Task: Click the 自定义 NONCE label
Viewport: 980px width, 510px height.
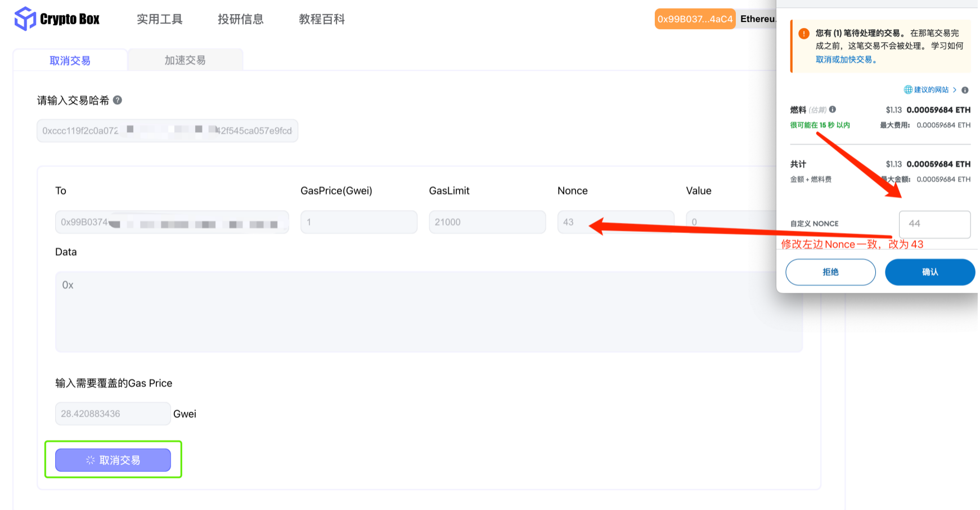Action: (x=814, y=224)
